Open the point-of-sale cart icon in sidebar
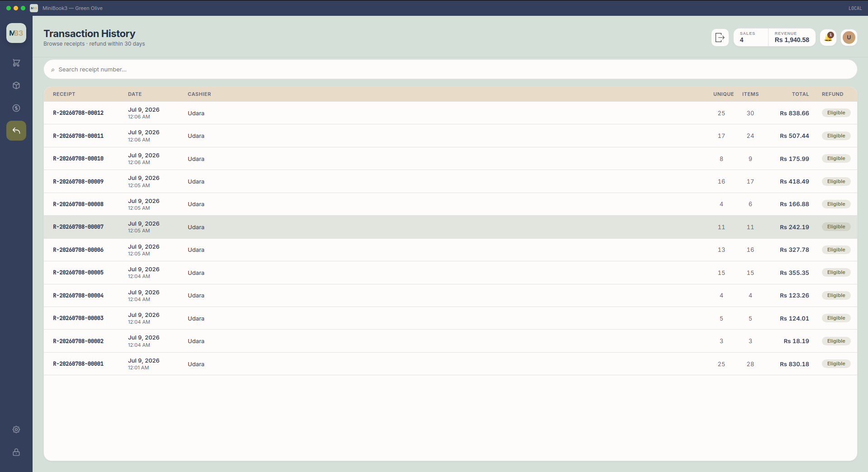868x472 pixels. 16,63
